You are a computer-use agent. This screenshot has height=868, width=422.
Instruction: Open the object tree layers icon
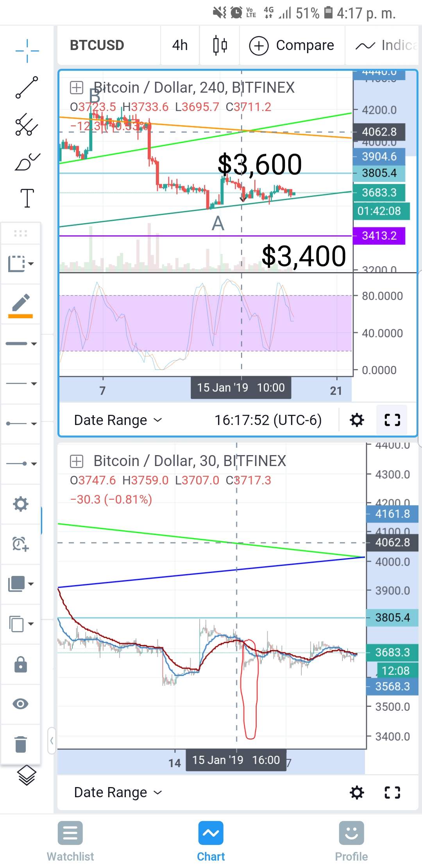click(27, 776)
